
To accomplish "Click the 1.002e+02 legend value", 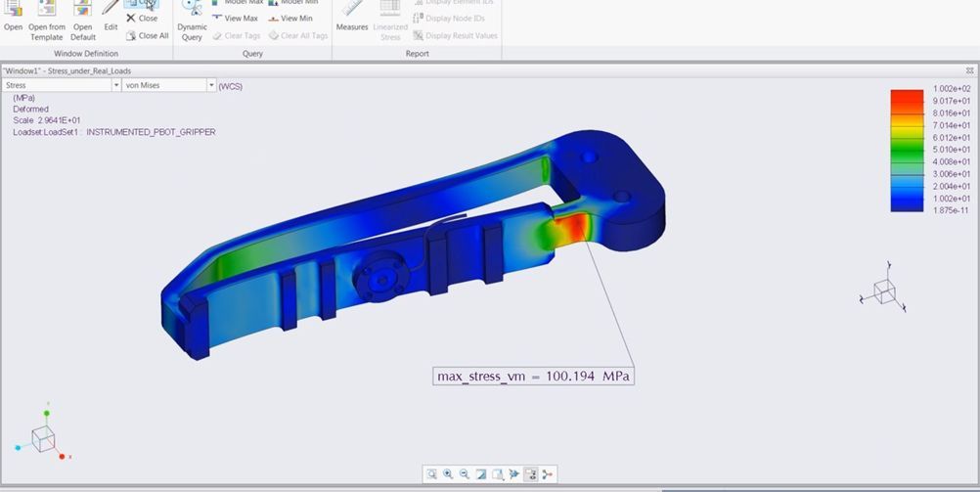I will click(x=952, y=89).
